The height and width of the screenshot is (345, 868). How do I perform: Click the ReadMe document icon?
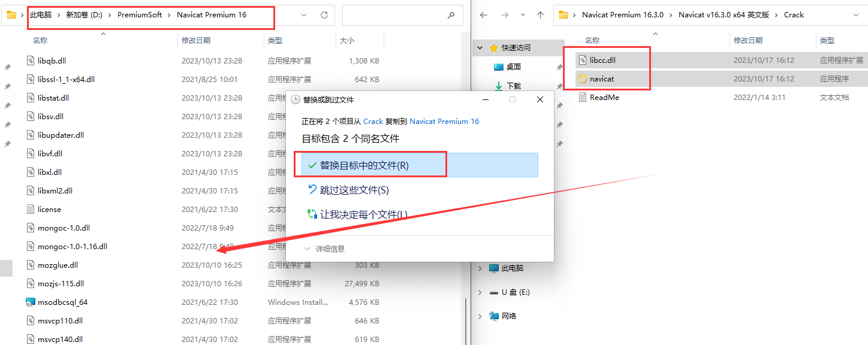pos(582,97)
